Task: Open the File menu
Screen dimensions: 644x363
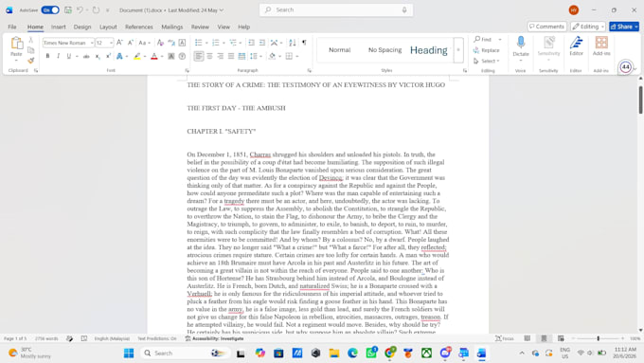Action: [12, 27]
